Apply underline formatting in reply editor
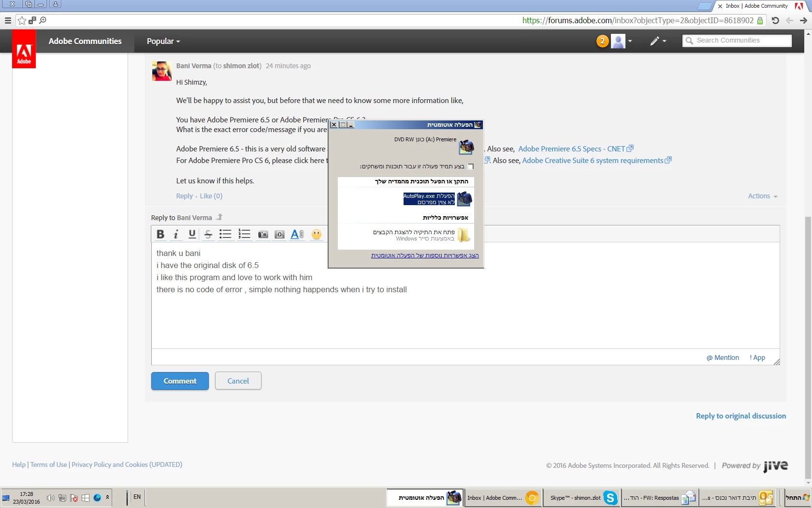The image size is (812, 508). 192,234
